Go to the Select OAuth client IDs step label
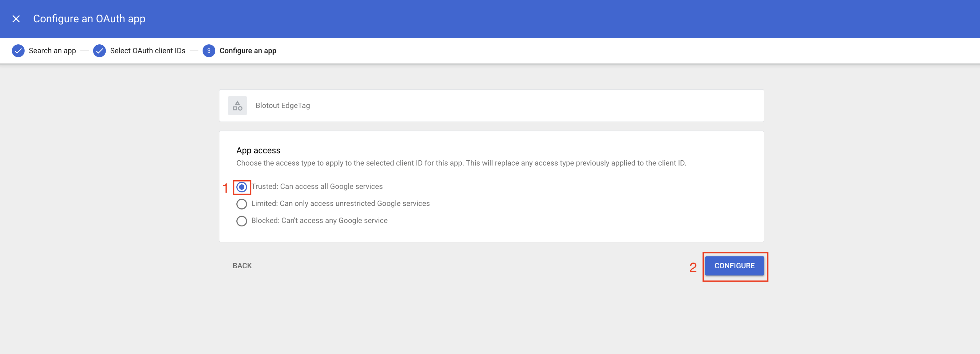 (148, 51)
